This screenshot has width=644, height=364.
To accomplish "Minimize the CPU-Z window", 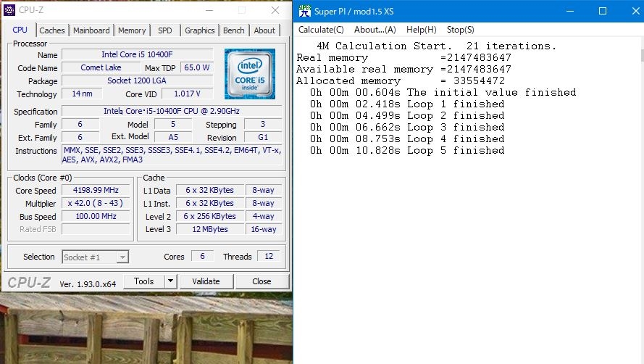I will (209, 10).
